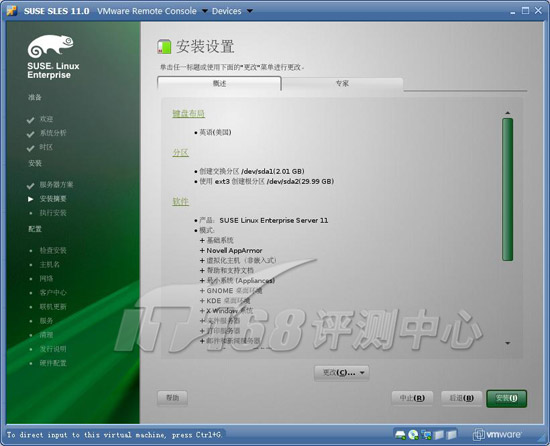Switch to the 概述 tab
The height and width of the screenshot is (446, 550).
pyautogui.click(x=219, y=83)
